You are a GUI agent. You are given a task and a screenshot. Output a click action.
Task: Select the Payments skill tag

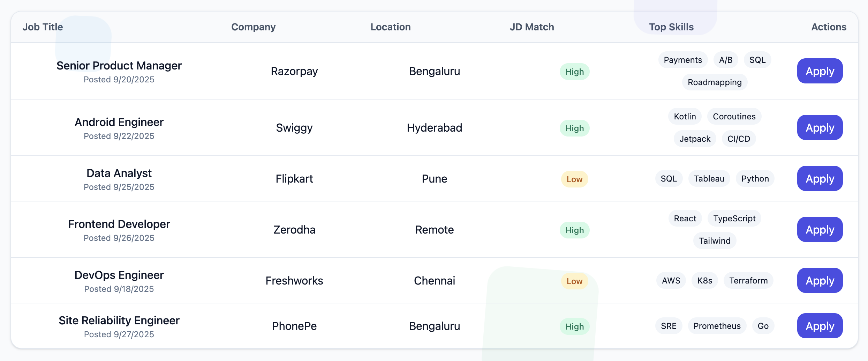tap(682, 60)
